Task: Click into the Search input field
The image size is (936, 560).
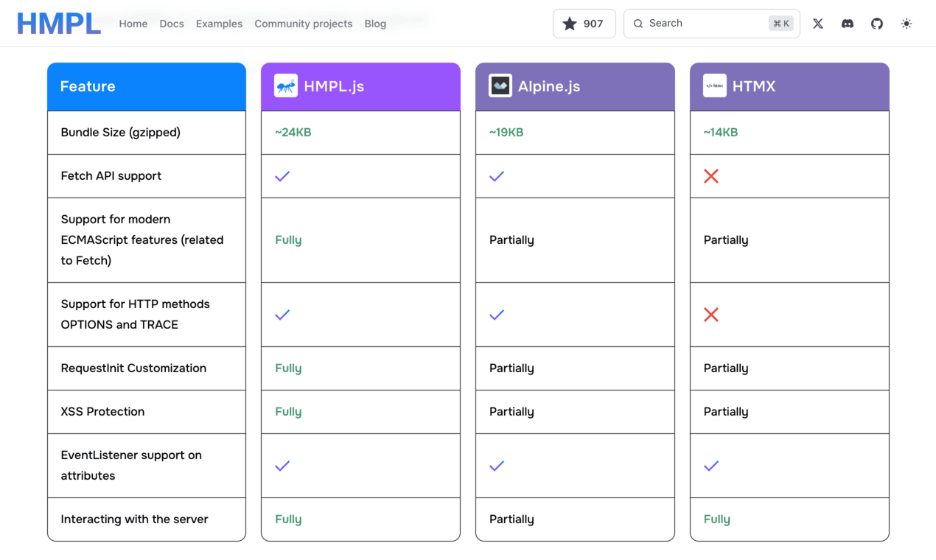Action: [700, 23]
